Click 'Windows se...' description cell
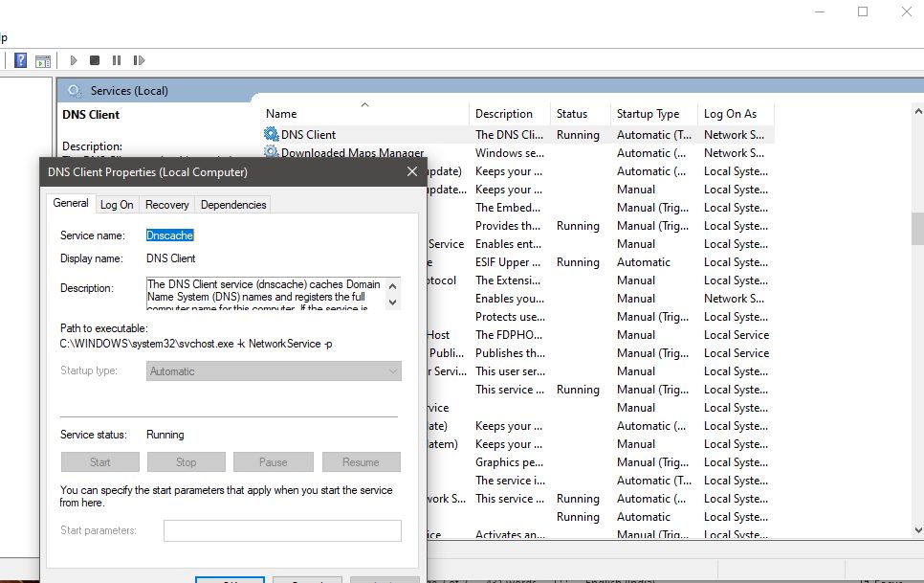This screenshot has height=583, width=924. point(510,152)
